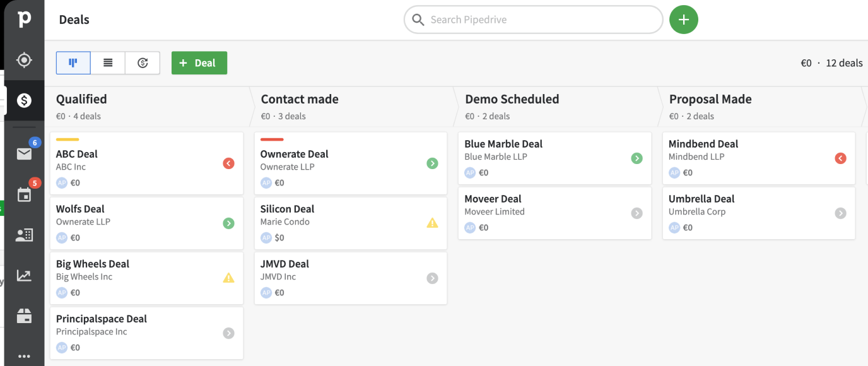Click the green quick add plus button
Image resolution: width=868 pixels, height=366 pixels.
tap(684, 20)
